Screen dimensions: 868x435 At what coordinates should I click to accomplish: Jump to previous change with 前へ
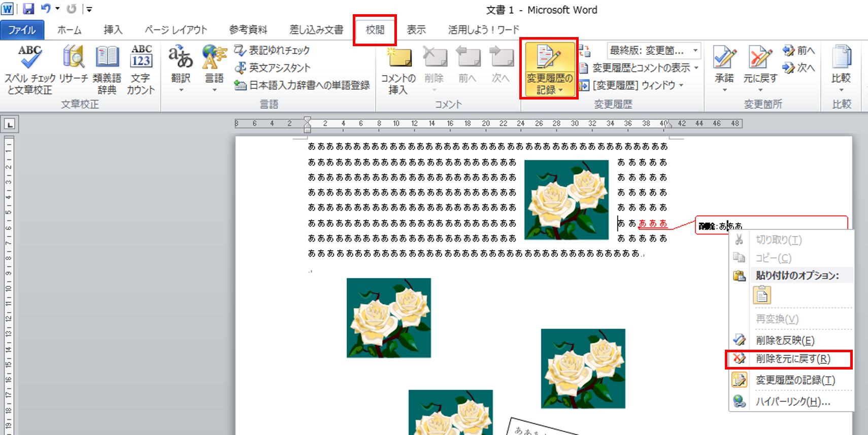pyautogui.click(x=799, y=50)
